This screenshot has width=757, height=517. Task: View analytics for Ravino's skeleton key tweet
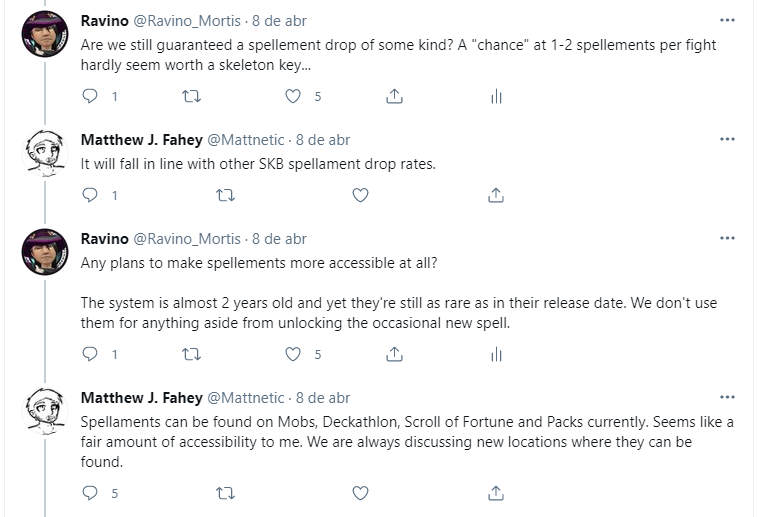496,97
